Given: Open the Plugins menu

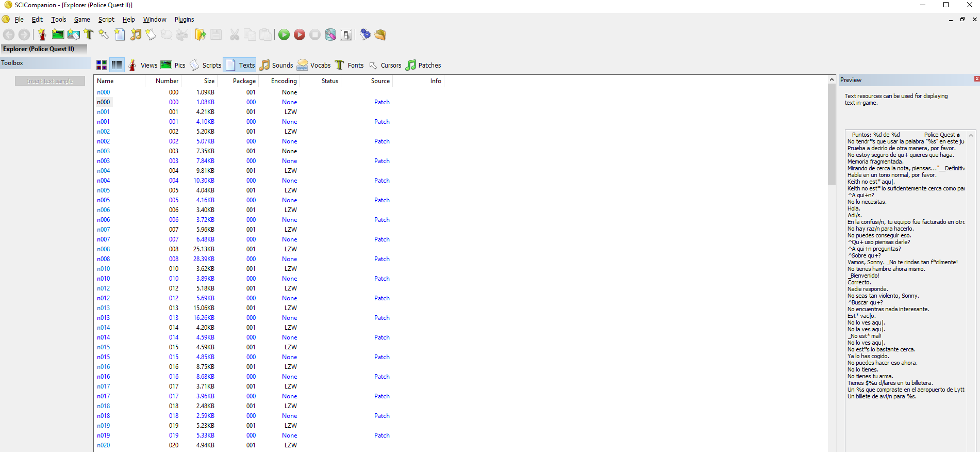Looking at the screenshot, I should coord(184,20).
